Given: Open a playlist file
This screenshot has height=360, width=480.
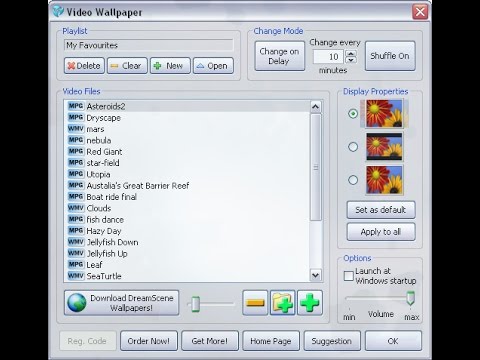Looking at the screenshot, I should pos(213,66).
